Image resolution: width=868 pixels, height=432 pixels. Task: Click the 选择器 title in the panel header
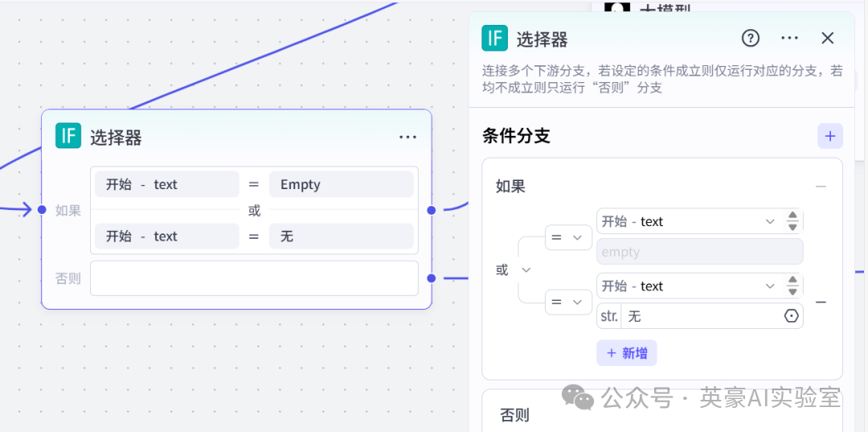pyautogui.click(x=542, y=39)
